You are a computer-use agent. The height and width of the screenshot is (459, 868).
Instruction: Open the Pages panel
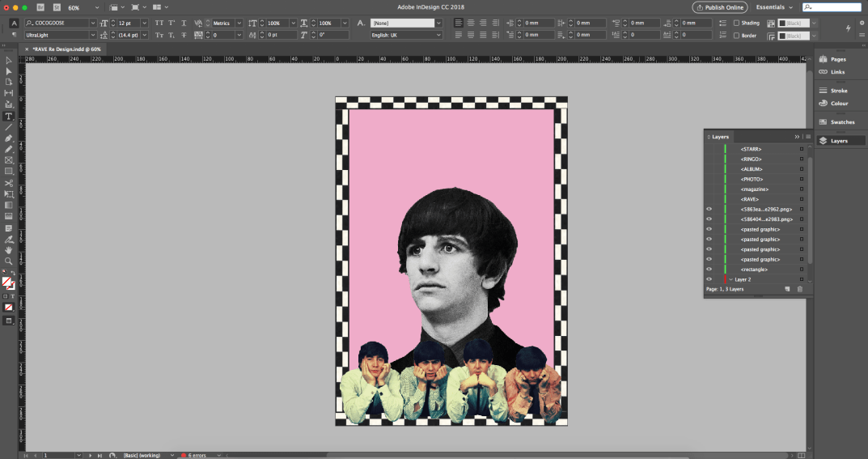click(833, 59)
